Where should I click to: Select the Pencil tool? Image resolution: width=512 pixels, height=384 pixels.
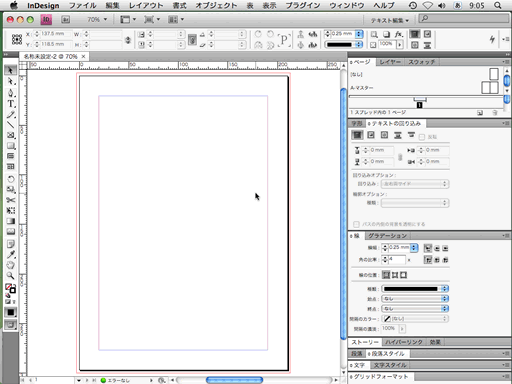coord(11,115)
